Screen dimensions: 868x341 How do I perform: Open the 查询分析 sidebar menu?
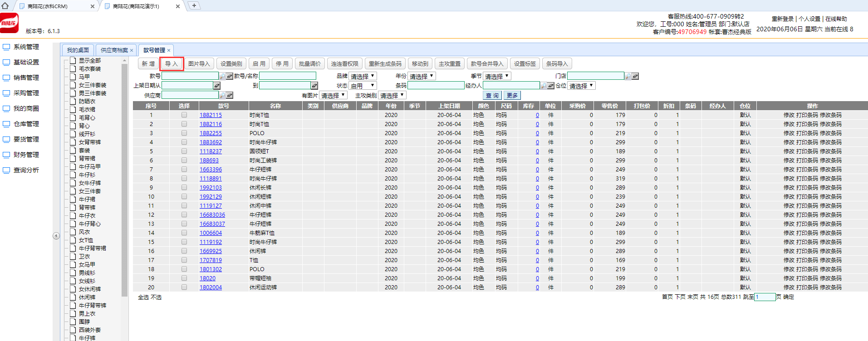click(x=26, y=170)
